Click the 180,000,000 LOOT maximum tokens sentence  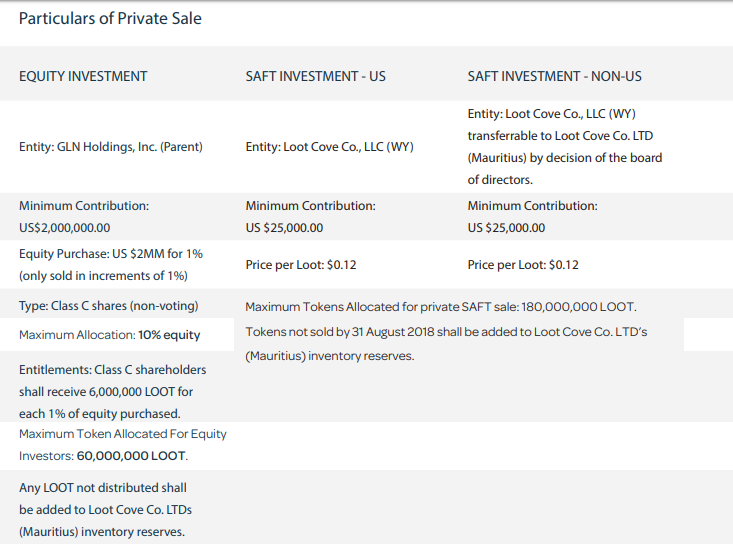point(441,307)
